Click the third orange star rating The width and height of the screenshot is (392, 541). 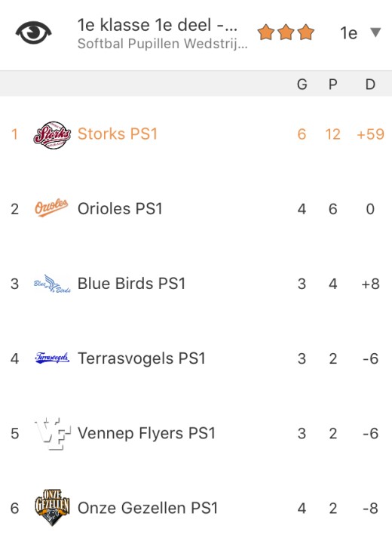pos(306,32)
